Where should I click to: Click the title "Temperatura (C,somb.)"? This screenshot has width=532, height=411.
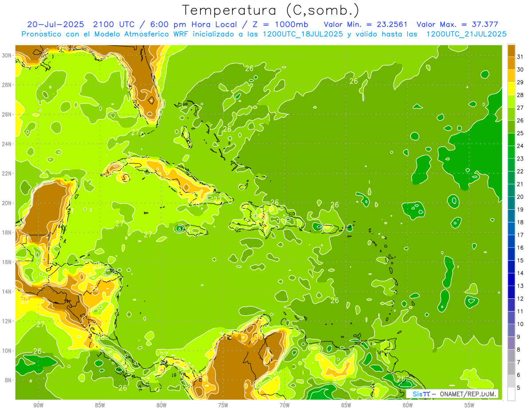pyautogui.click(x=271, y=10)
